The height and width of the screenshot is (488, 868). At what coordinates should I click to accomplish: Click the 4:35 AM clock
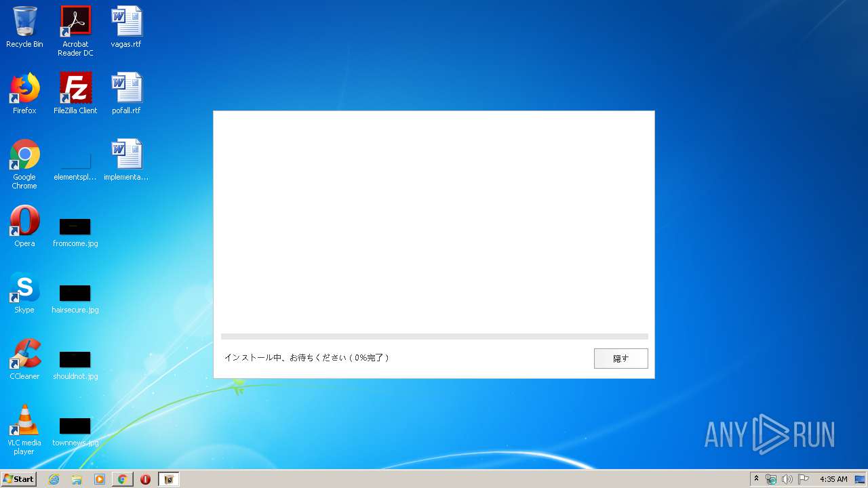coord(833,479)
